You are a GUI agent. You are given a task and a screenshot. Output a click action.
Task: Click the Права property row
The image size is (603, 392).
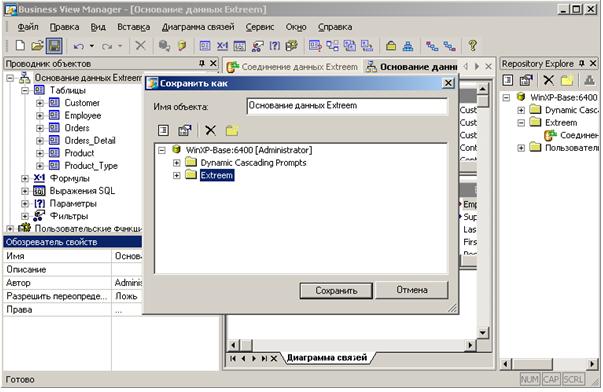coord(73,310)
